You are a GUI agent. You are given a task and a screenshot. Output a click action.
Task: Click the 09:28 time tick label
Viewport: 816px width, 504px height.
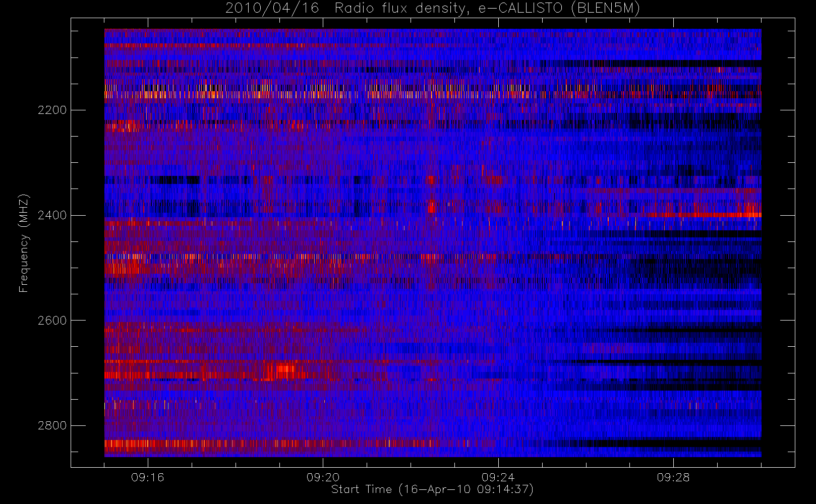coord(673,477)
